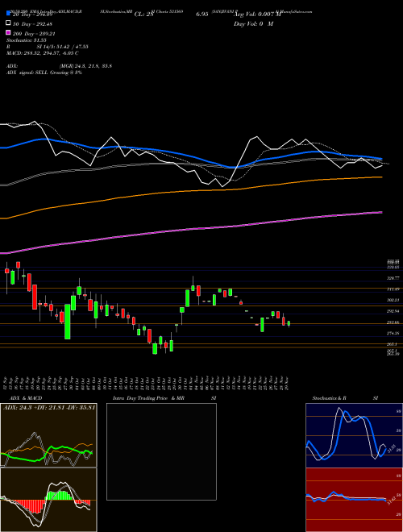Click the 'ADX signal: SELL' text

tap(27, 73)
